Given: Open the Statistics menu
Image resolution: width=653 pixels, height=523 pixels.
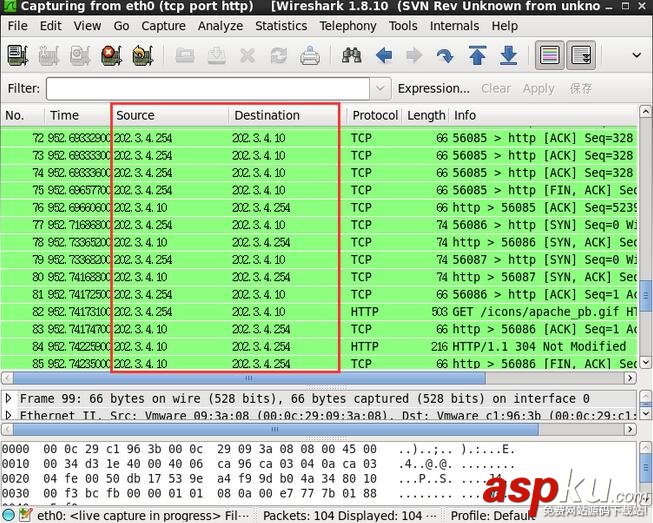Looking at the screenshot, I should point(281,26).
